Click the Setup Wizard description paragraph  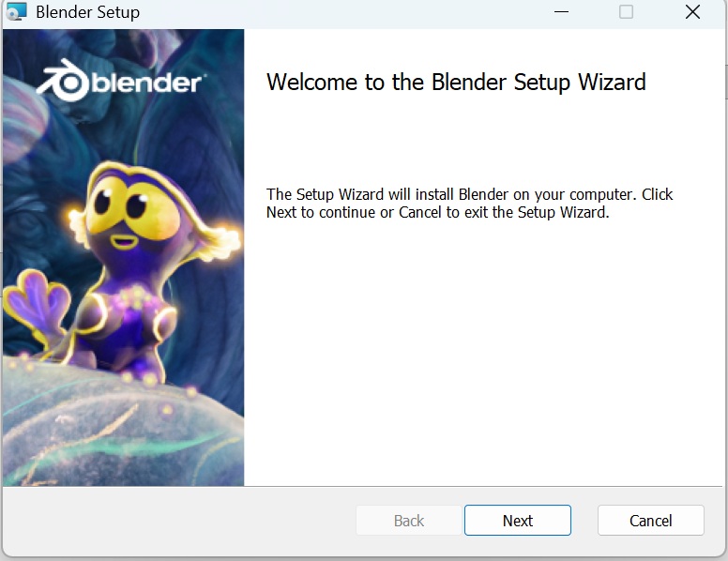click(x=469, y=203)
